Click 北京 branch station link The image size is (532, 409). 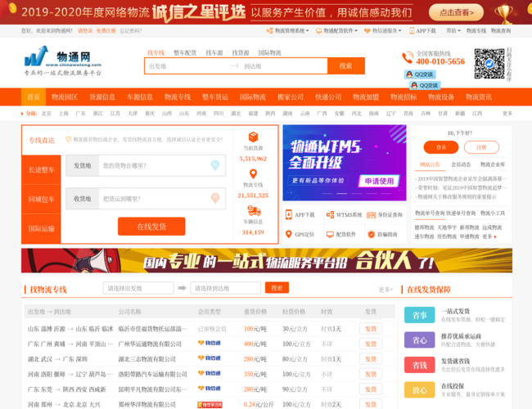click(x=46, y=113)
